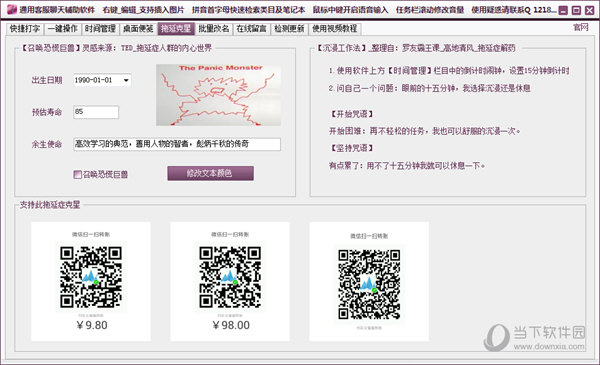This screenshot has height=365, width=600.
Task: Click the app logo icon in title bar
Action: coord(12,9)
